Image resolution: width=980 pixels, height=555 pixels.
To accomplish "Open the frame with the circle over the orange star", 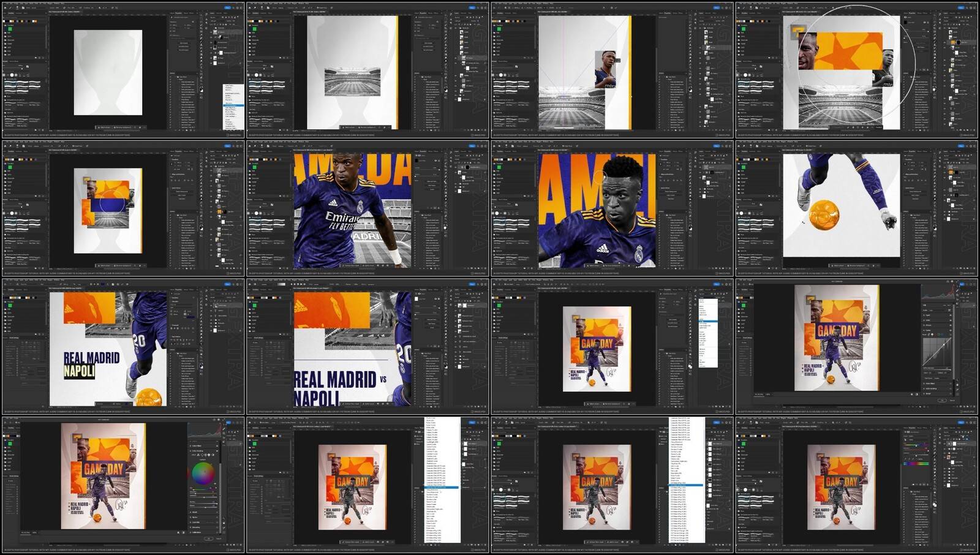I will coord(857,70).
